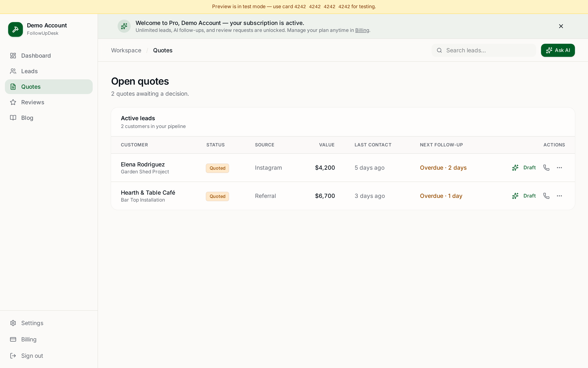Click the Quotes document icon in sidebar
This screenshot has width=588, height=368.
pos(13,87)
